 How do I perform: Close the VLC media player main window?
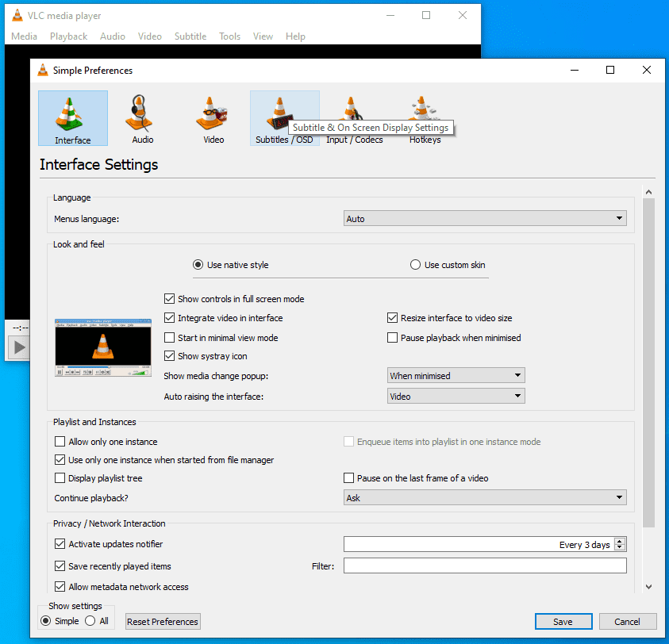[x=463, y=15]
